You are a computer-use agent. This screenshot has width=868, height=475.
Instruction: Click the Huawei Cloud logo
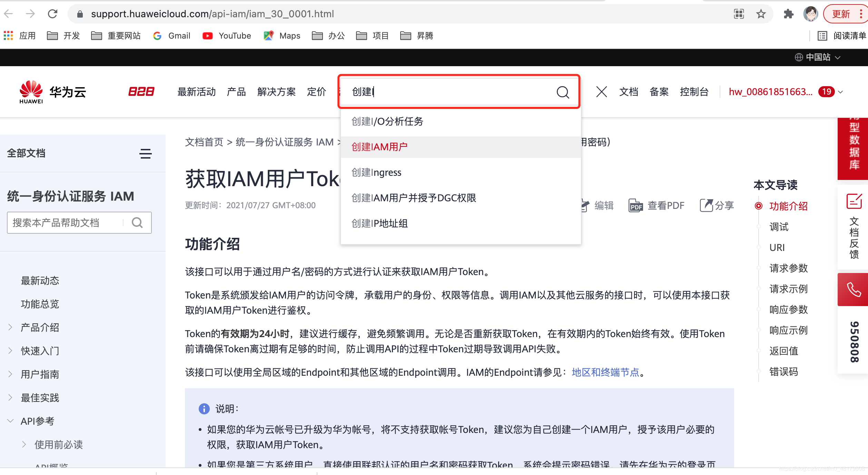coord(52,92)
